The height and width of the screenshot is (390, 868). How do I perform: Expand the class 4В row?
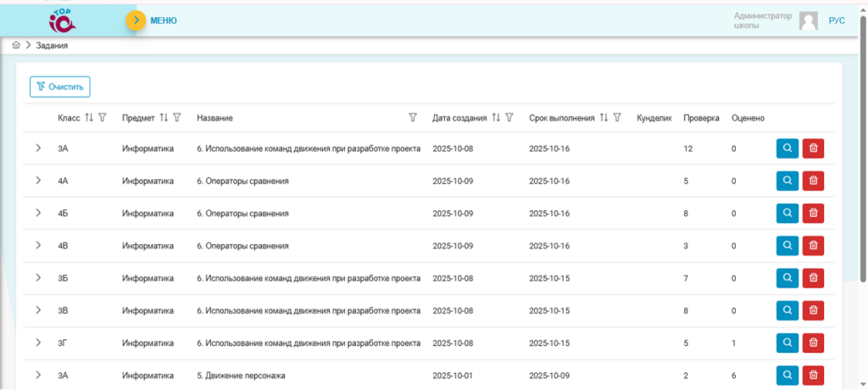38,245
